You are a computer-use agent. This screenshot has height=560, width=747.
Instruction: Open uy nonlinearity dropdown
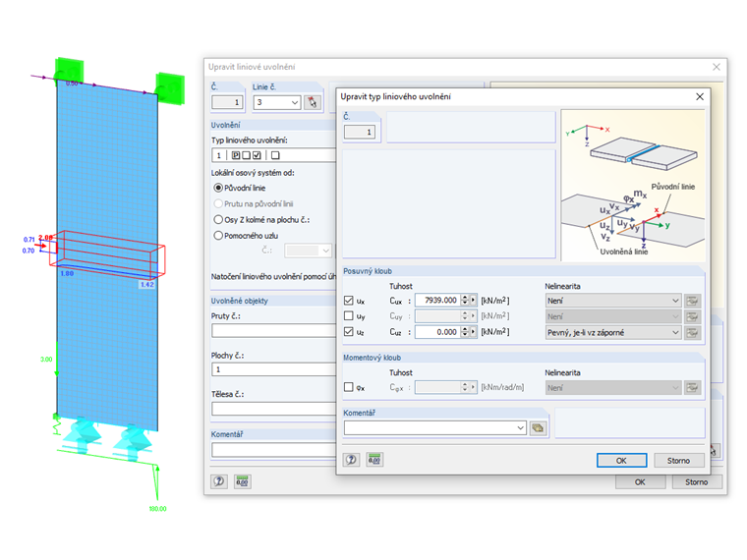[x=613, y=316]
